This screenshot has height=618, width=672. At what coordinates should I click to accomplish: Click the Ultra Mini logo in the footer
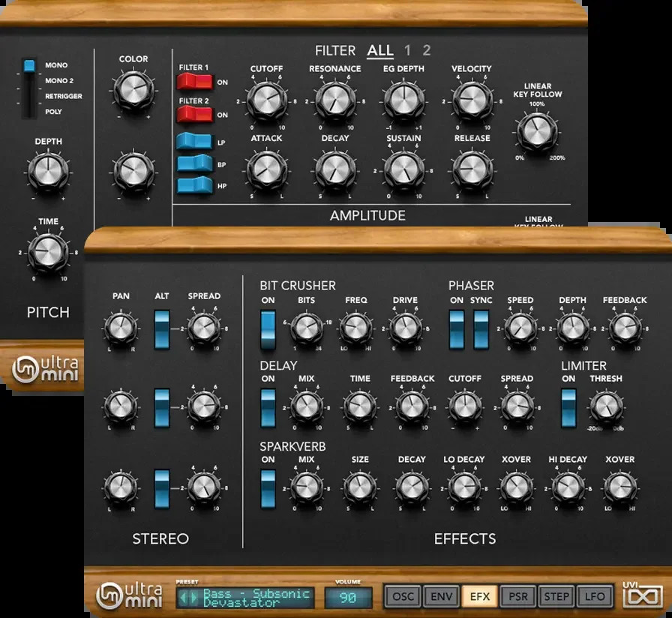(x=130, y=595)
